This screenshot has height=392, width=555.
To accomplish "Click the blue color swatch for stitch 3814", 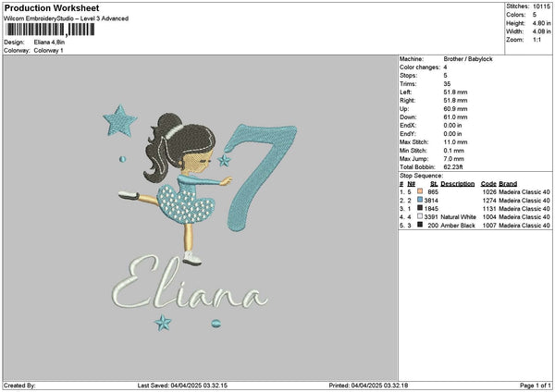I will coord(420,200).
